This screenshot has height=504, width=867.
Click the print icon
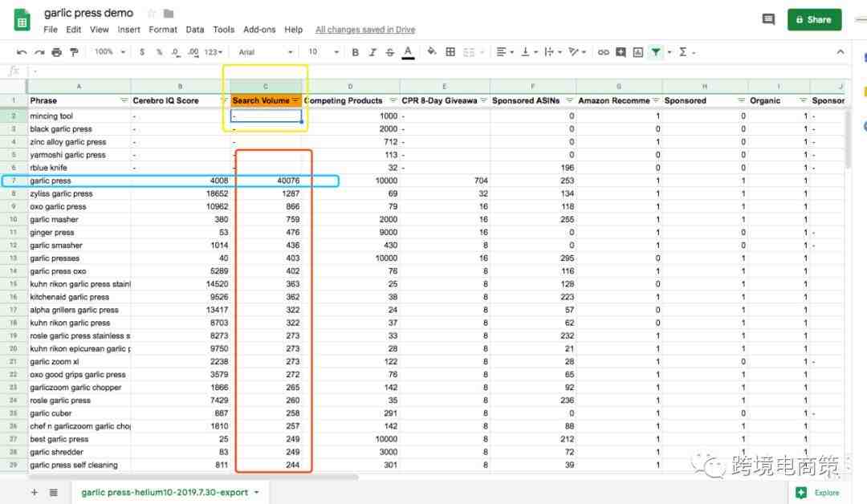pyautogui.click(x=56, y=52)
